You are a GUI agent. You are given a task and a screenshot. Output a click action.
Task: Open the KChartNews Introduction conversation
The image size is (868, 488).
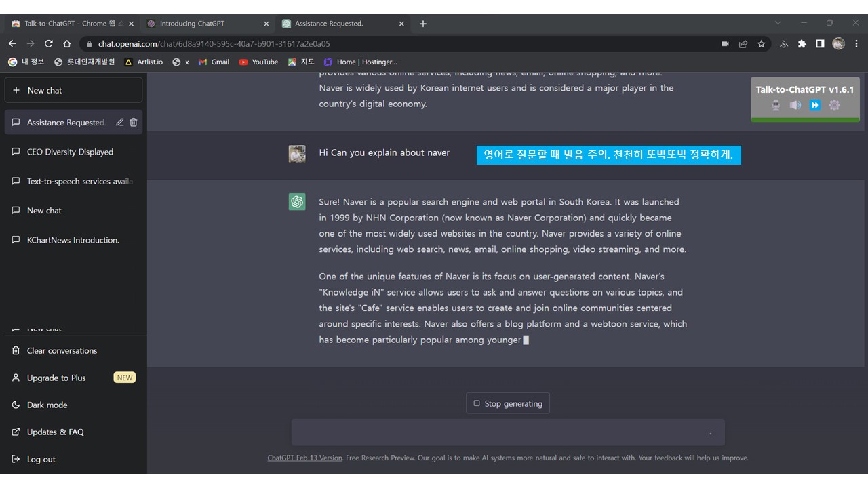[73, 240]
